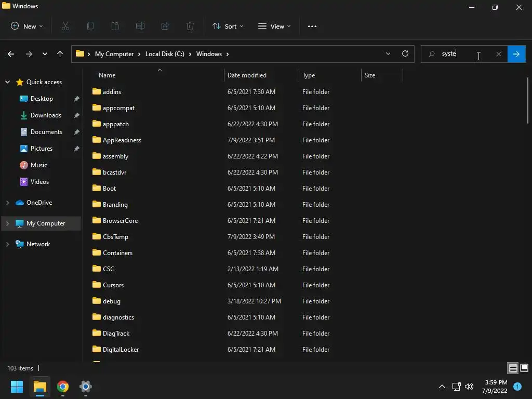
Task: Select Desktop in Quick access
Action: click(42, 98)
